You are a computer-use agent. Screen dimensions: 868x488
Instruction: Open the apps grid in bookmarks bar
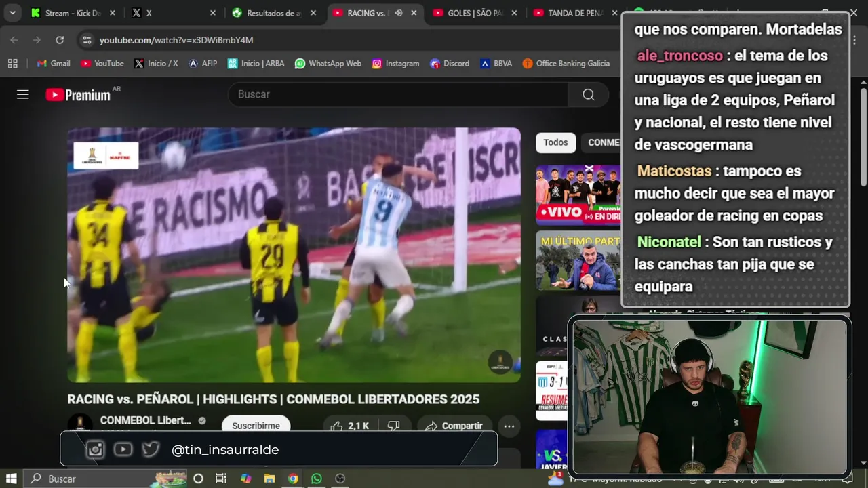tap(12, 63)
